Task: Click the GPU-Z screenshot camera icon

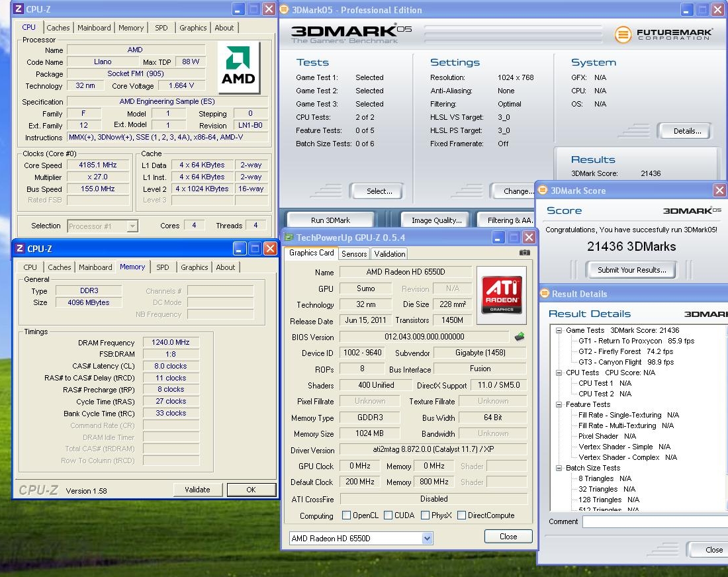Action: (x=524, y=253)
